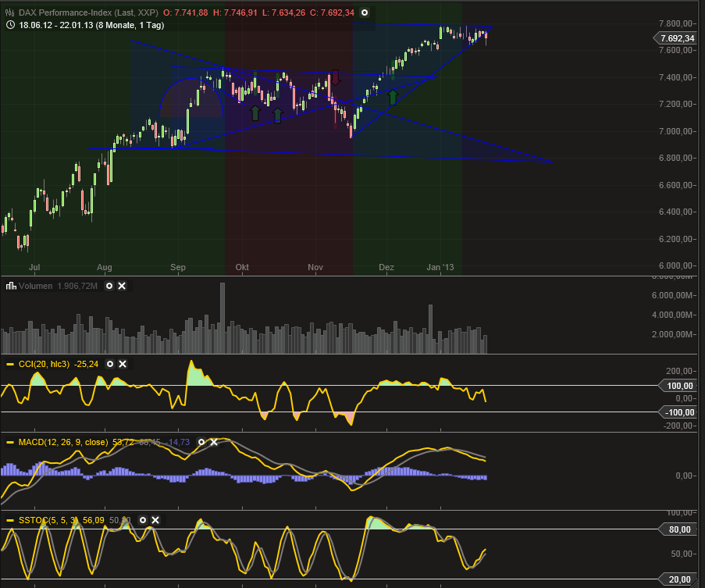
Task: Click the 6.000,00 price axis label
Action: click(675, 265)
